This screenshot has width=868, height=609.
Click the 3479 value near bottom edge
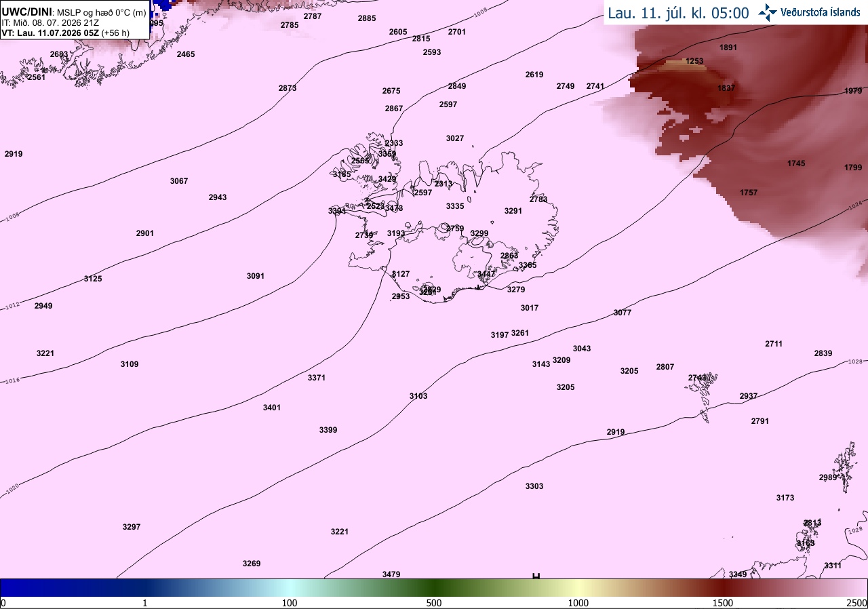click(x=391, y=574)
